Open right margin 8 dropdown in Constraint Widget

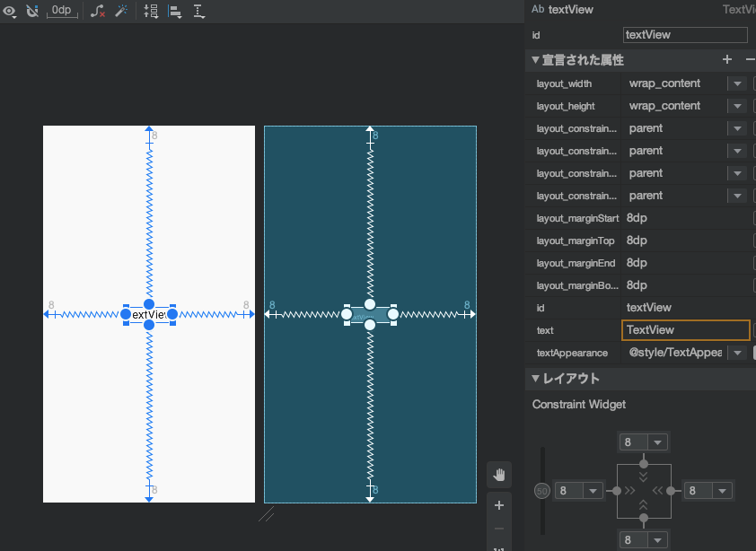click(x=722, y=491)
